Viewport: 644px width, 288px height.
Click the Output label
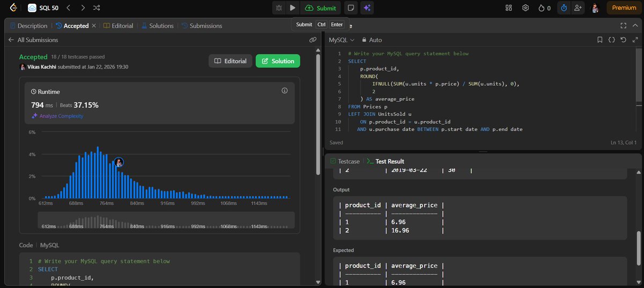click(x=341, y=189)
